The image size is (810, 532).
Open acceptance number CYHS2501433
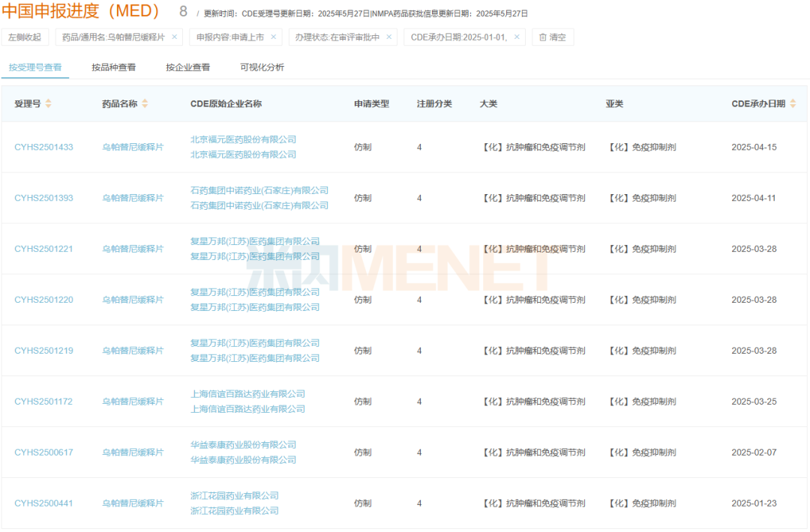pos(44,147)
